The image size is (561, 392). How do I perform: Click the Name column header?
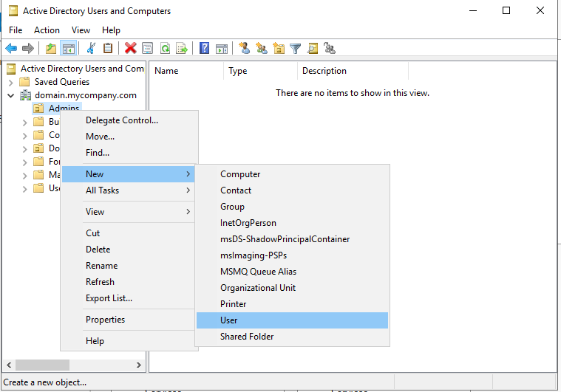click(166, 71)
